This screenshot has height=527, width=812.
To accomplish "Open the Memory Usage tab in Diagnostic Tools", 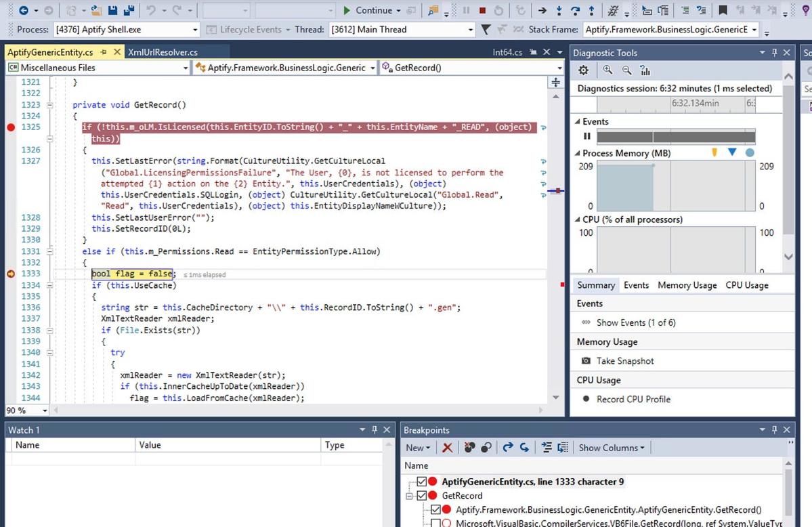I will tap(687, 284).
